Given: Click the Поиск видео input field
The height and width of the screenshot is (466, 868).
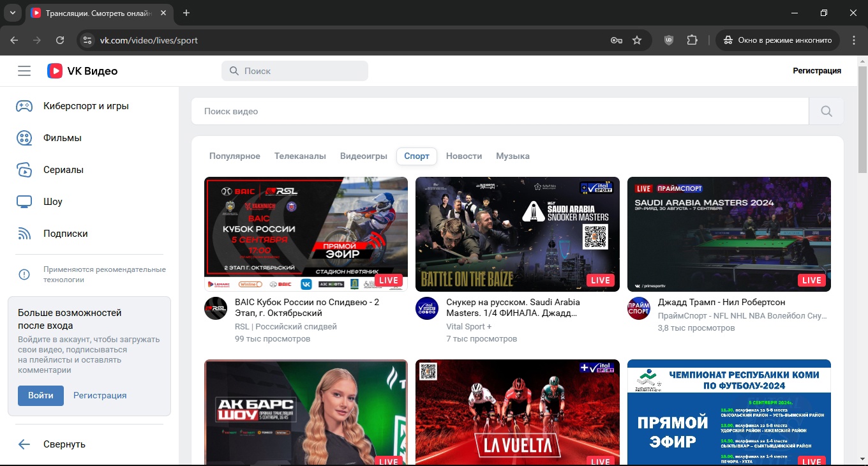Looking at the screenshot, I should click(500, 111).
